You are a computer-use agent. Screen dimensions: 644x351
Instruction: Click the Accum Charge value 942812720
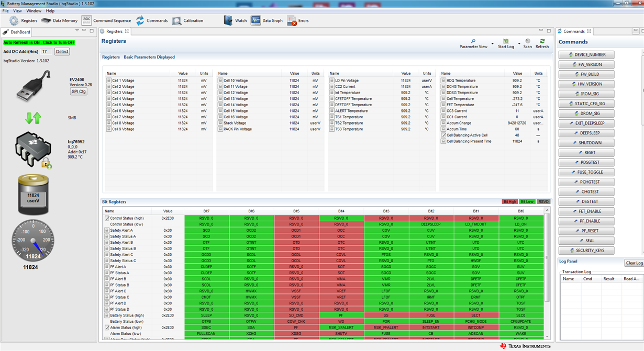[517, 123]
